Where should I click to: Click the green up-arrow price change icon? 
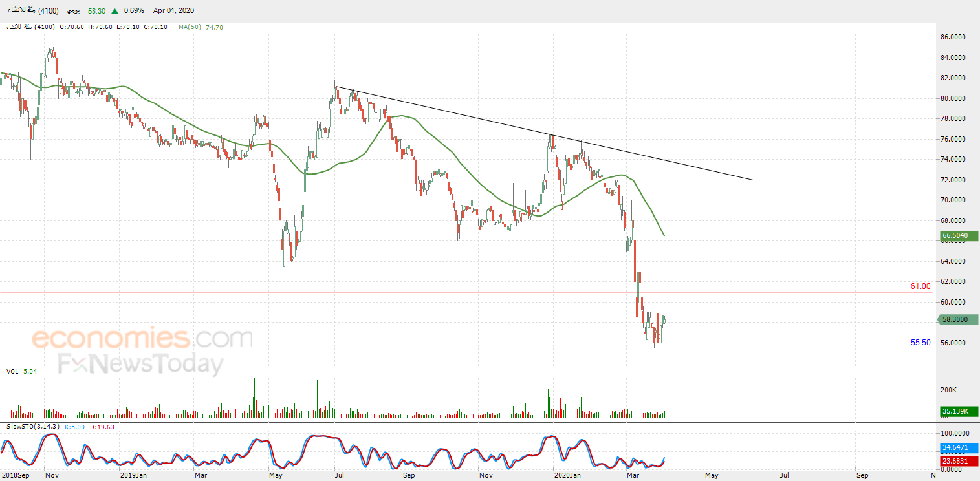coord(114,11)
